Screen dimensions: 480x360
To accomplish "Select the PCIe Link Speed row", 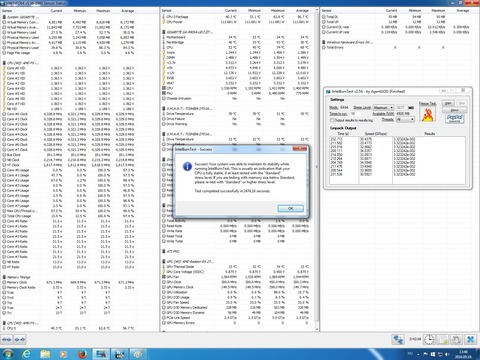I will (236, 318).
